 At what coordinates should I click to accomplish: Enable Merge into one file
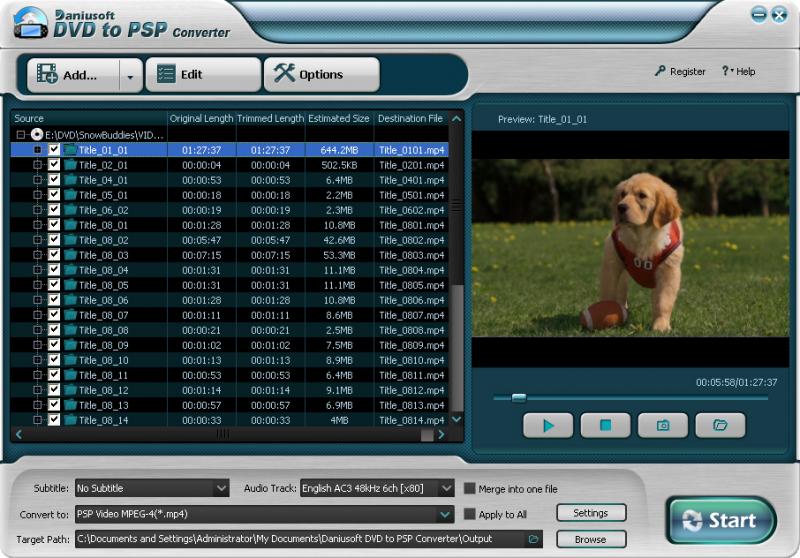tap(469, 489)
